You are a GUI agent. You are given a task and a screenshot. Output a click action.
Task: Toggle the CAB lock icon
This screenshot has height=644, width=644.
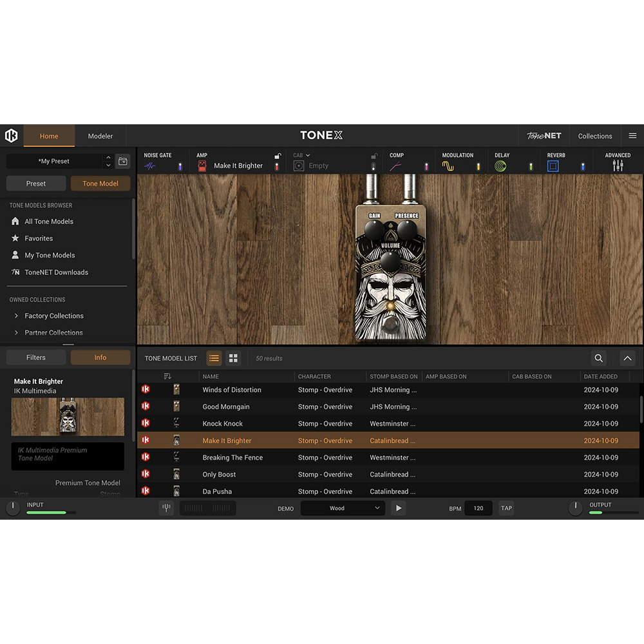374,156
